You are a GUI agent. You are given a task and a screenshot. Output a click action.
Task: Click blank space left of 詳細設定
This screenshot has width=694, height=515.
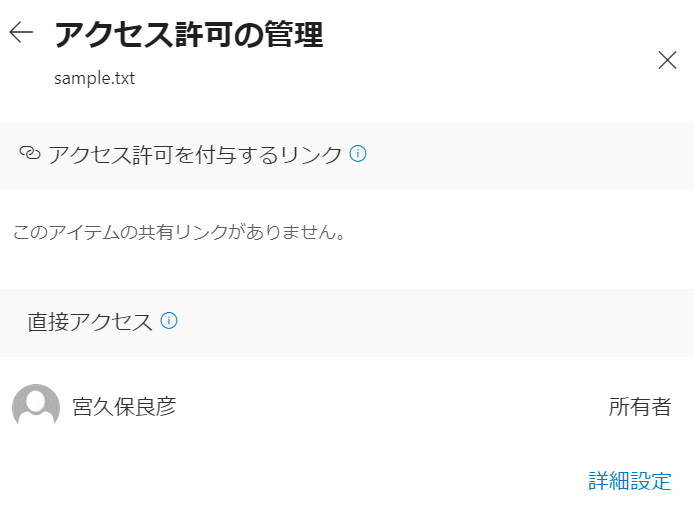[292, 481]
